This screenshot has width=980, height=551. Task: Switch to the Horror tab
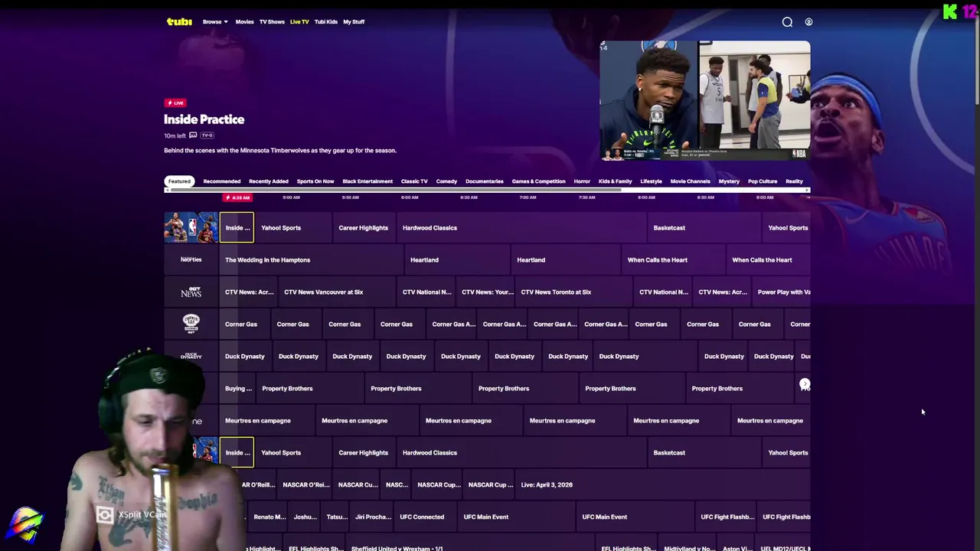[582, 181]
